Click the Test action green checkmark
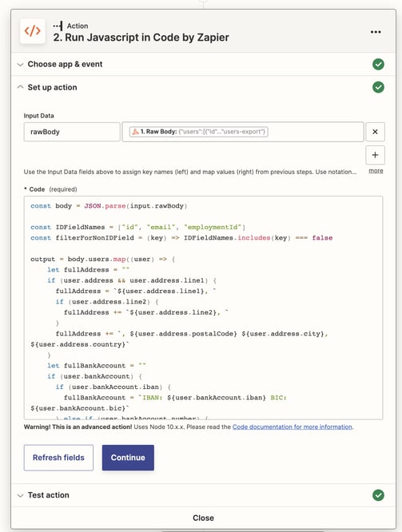402x532 pixels. pos(378,495)
